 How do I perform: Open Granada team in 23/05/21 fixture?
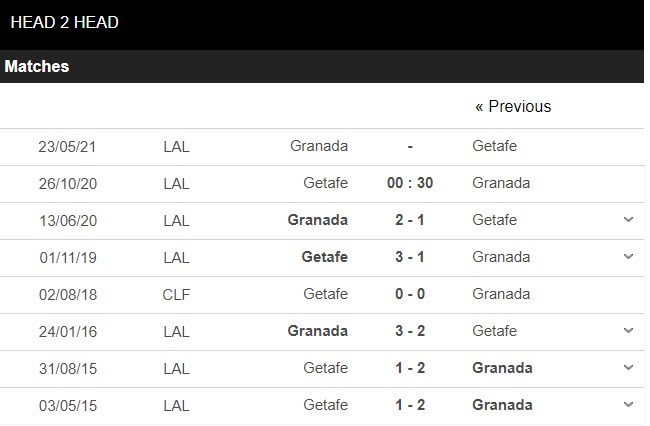pos(319,146)
